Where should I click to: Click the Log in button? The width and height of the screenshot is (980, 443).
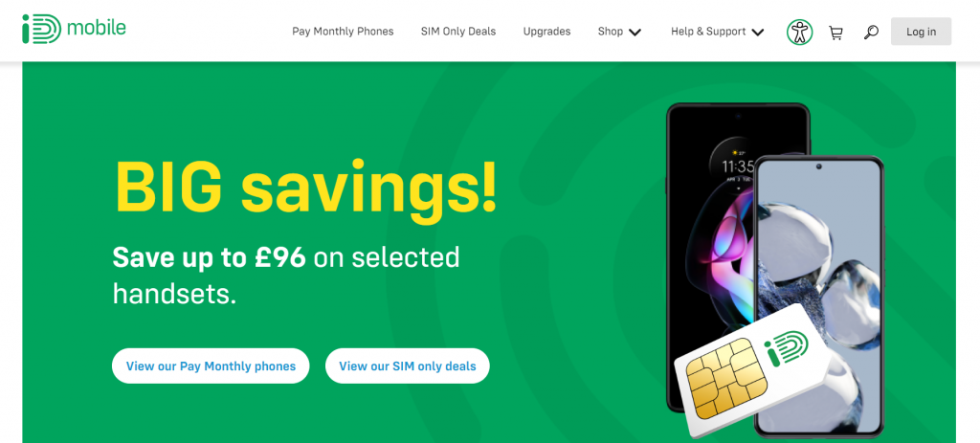[921, 32]
